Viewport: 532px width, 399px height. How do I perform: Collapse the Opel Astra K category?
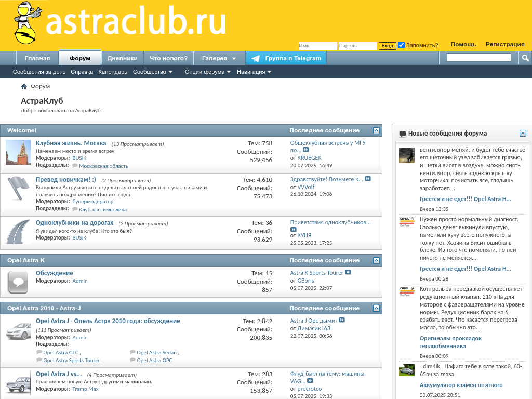point(376,260)
